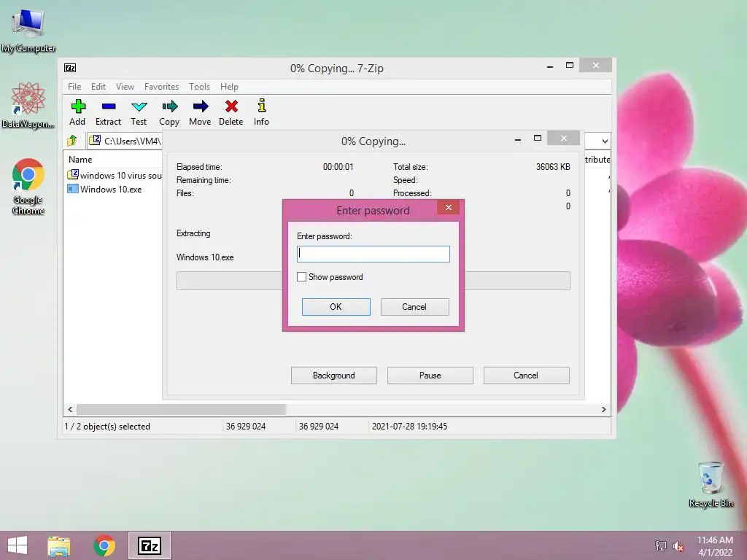The width and height of the screenshot is (747, 560).
Task: Select the windows 10 virus source row
Action: coord(115,175)
